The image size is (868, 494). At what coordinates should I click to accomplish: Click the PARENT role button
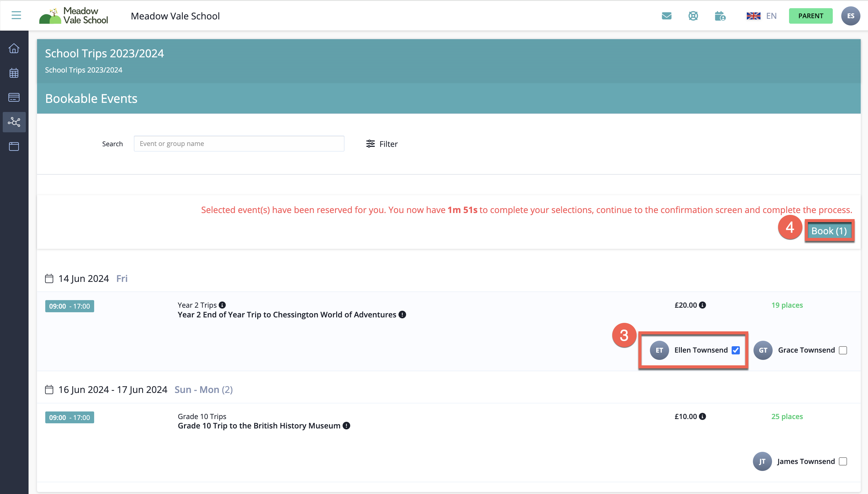tap(810, 16)
